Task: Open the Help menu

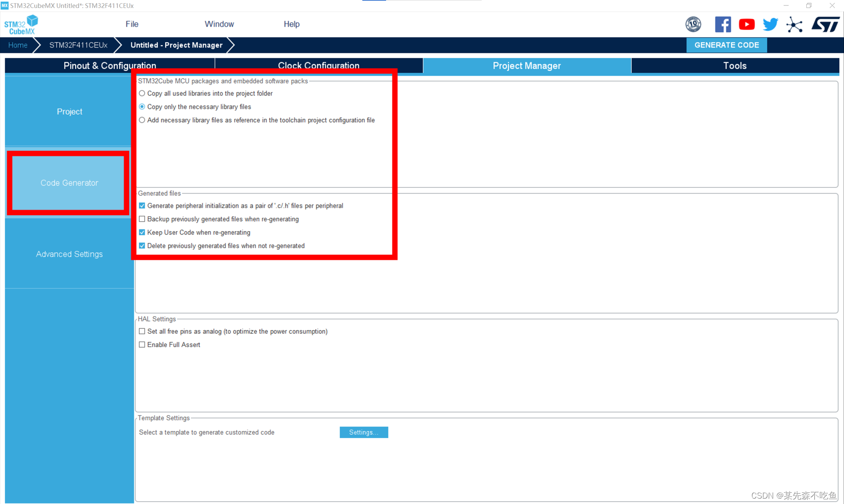Action: click(x=291, y=24)
